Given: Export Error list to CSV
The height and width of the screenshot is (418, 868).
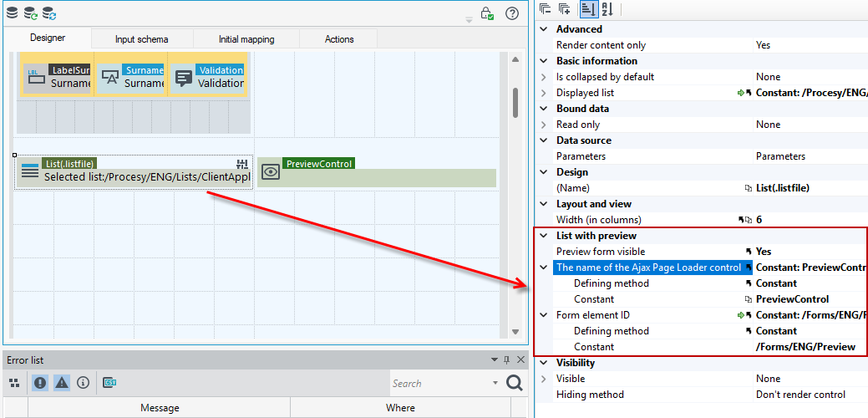Looking at the screenshot, I should tap(109, 383).
